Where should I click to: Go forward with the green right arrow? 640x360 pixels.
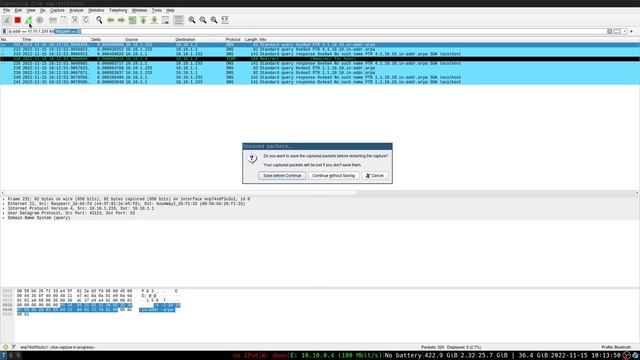tap(121, 20)
